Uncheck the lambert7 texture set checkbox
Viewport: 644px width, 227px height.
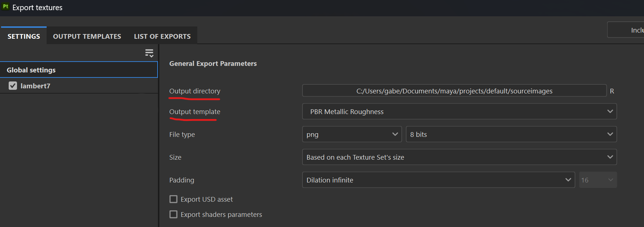click(x=13, y=86)
